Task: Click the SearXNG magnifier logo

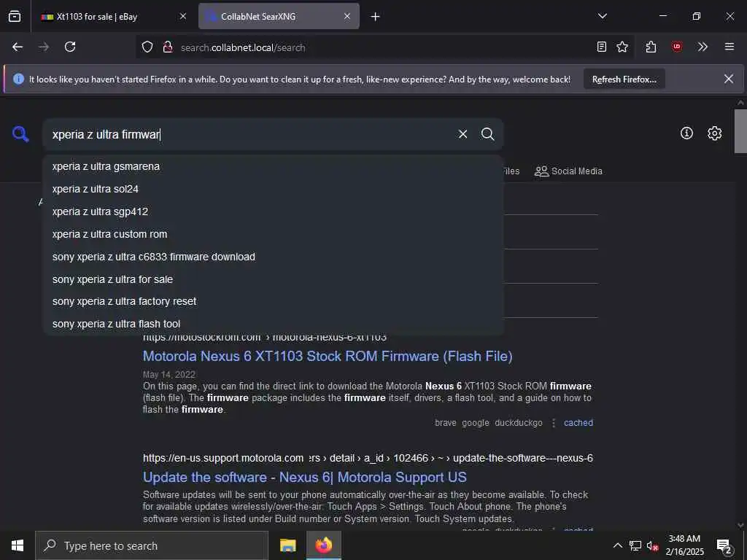Action: coord(20,134)
